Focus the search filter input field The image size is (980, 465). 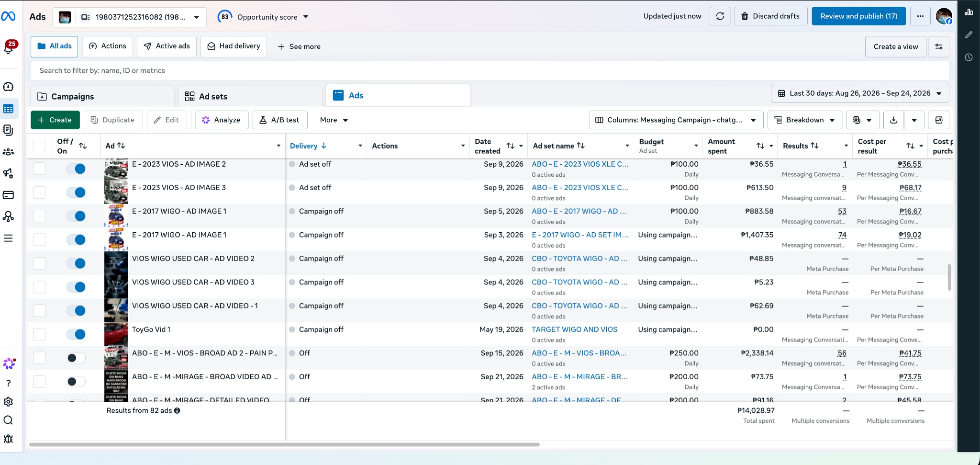[490, 71]
